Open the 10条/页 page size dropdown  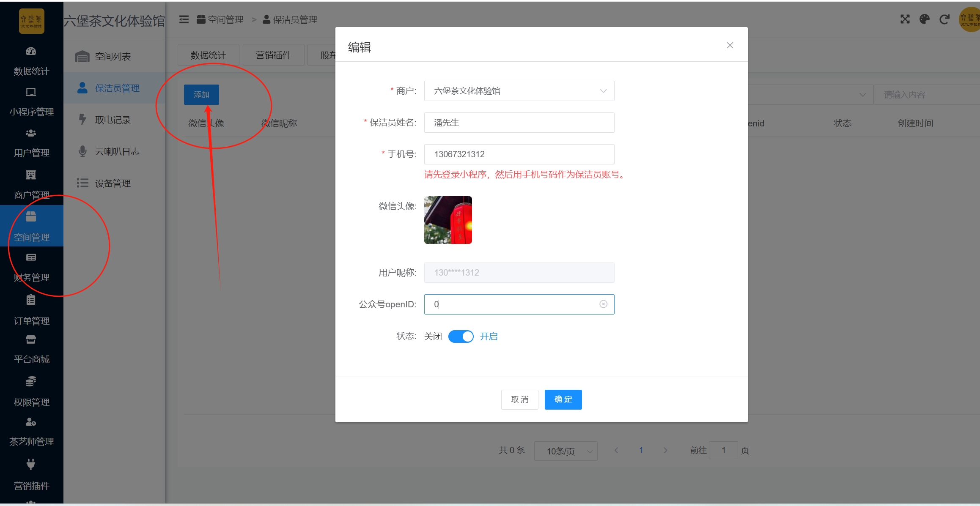(565, 451)
